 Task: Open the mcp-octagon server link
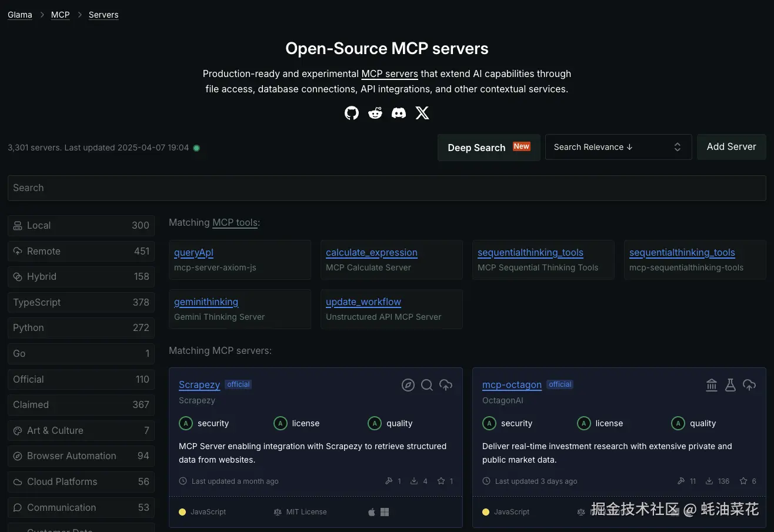[x=512, y=385]
